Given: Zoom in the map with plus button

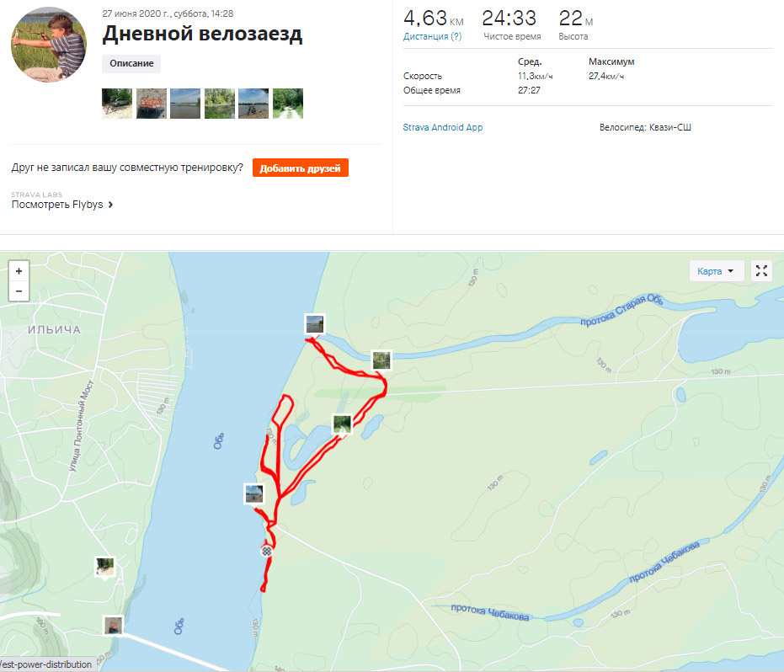Looking at the screenshot, I should click(x=19, y=271).
